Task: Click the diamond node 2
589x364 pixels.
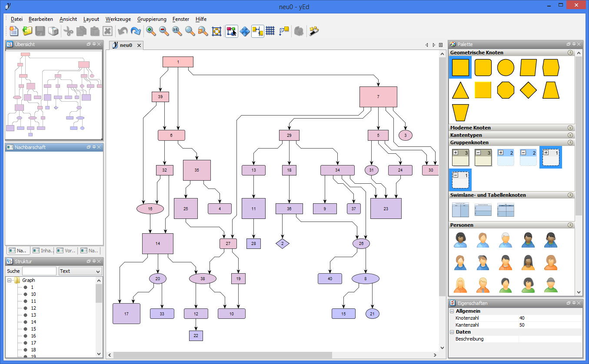Action: 283,244
